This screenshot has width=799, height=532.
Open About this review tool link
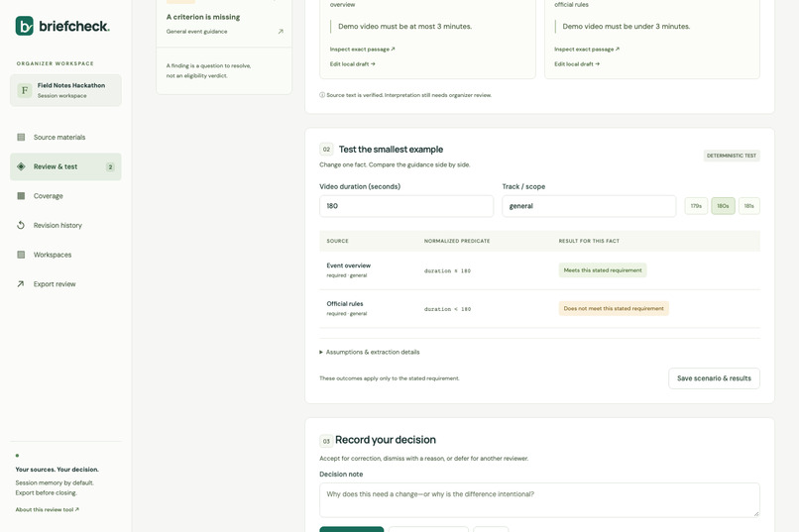coord(47,509)
